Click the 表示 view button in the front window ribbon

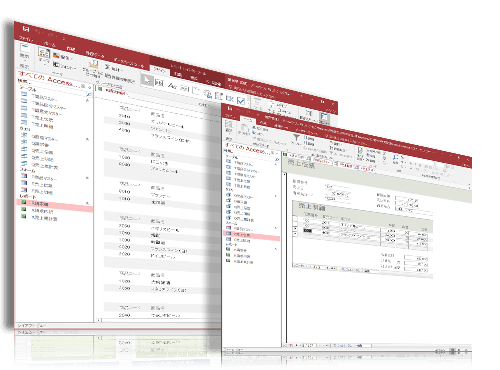(x=229, y=129)
